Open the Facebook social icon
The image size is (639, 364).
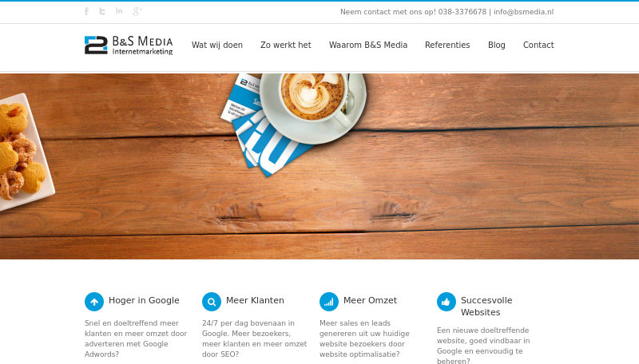click(86, 11)
